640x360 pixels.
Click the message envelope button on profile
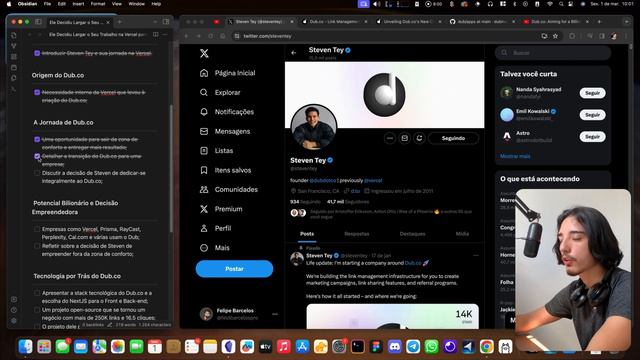404,138
